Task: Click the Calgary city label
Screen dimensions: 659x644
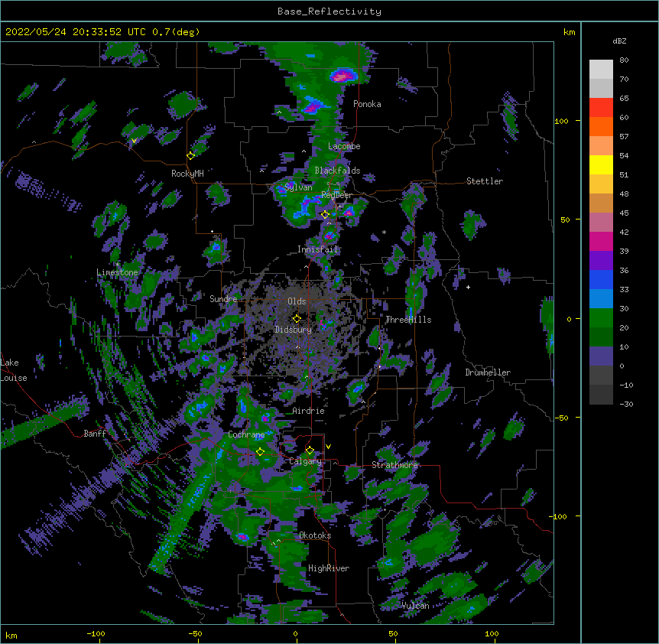Action: point(306,461)
